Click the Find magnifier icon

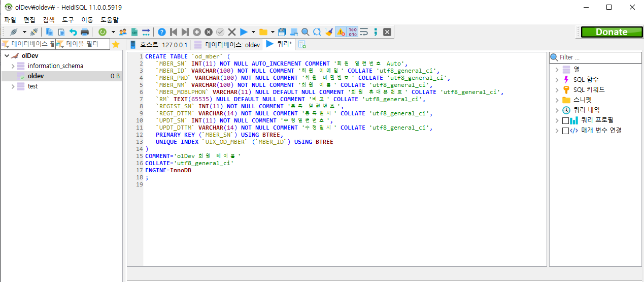point(306,32)
